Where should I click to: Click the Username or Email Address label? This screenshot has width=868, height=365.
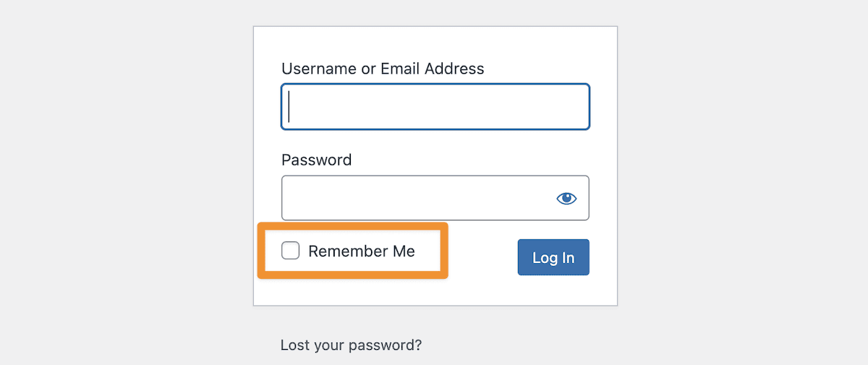383,69
